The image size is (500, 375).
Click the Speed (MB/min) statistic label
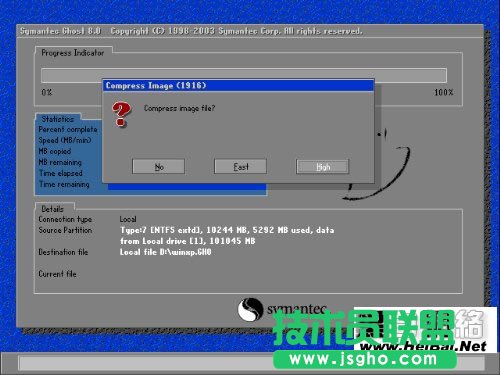tap(65, 140)
